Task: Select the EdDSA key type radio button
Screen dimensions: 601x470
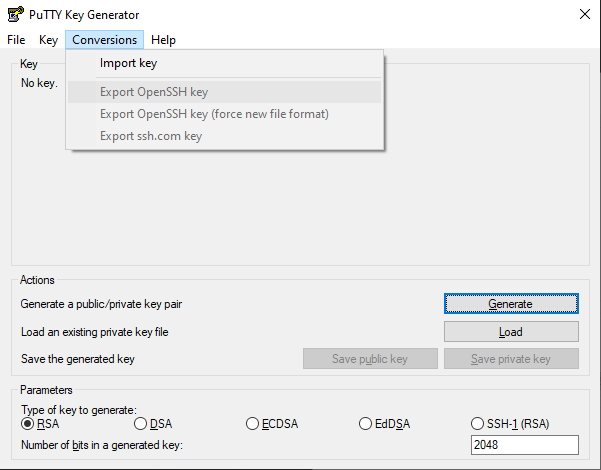Action: 365,424
